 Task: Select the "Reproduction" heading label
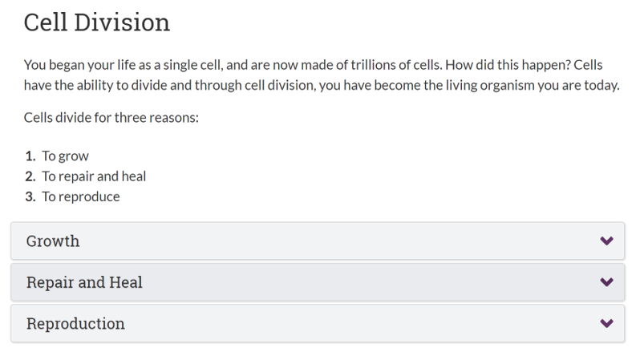[75, 324]
